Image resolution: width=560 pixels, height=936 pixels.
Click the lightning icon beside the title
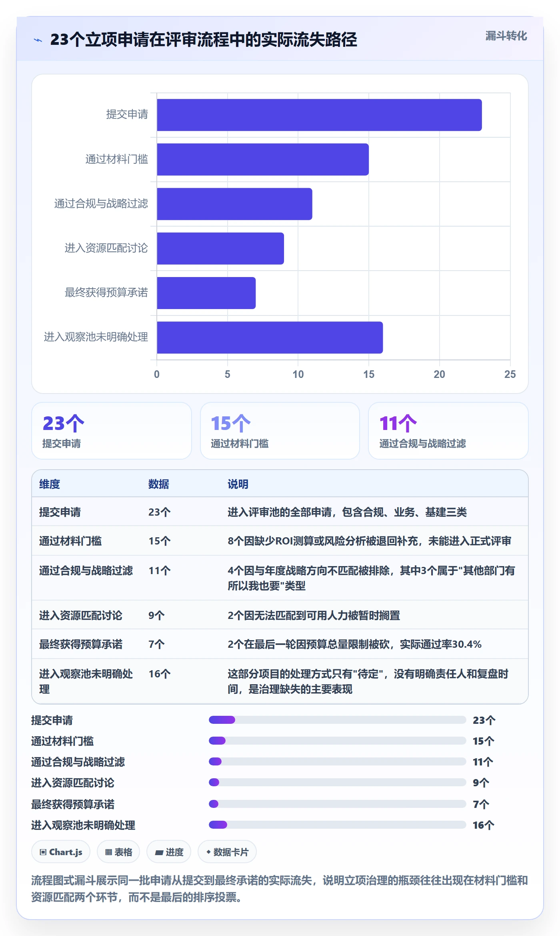tap(38, 40)
